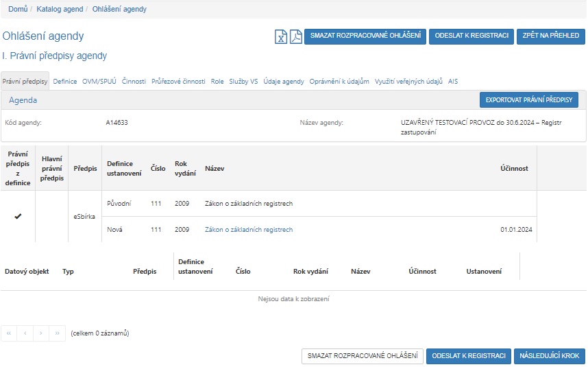Click the checkmark in Právní předpis z definice
The height and width of the screenshot is (367, 588).
tap(18, 217)
